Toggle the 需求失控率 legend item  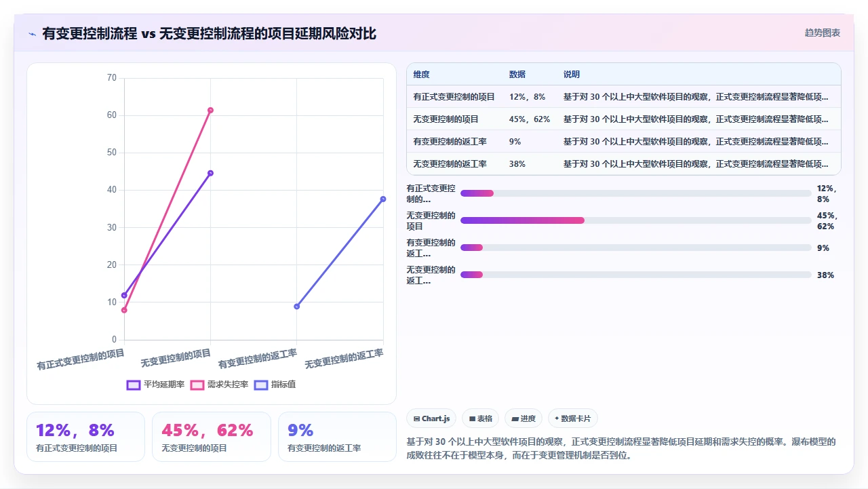click(x=219, y=385)
